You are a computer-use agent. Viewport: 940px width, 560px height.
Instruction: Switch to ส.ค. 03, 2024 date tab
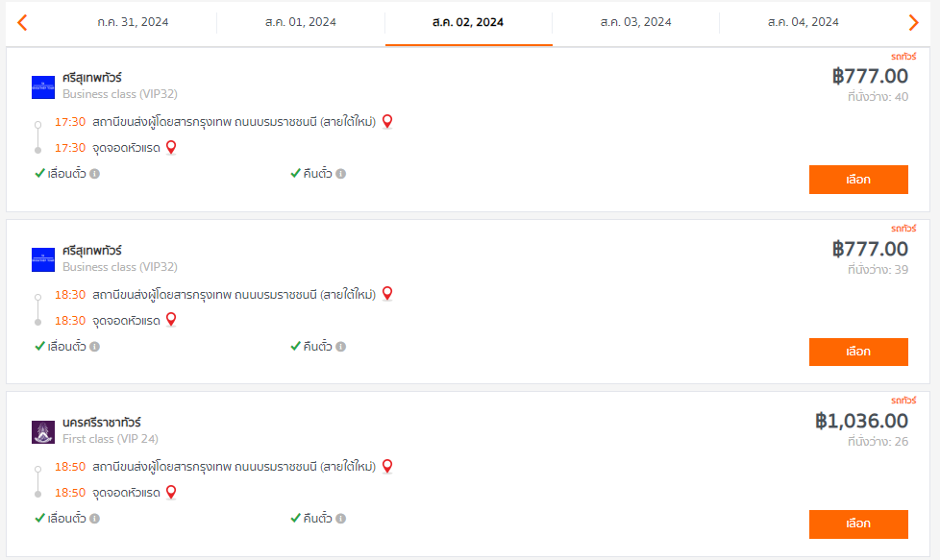pyautogui.click(x=636, y=22)
